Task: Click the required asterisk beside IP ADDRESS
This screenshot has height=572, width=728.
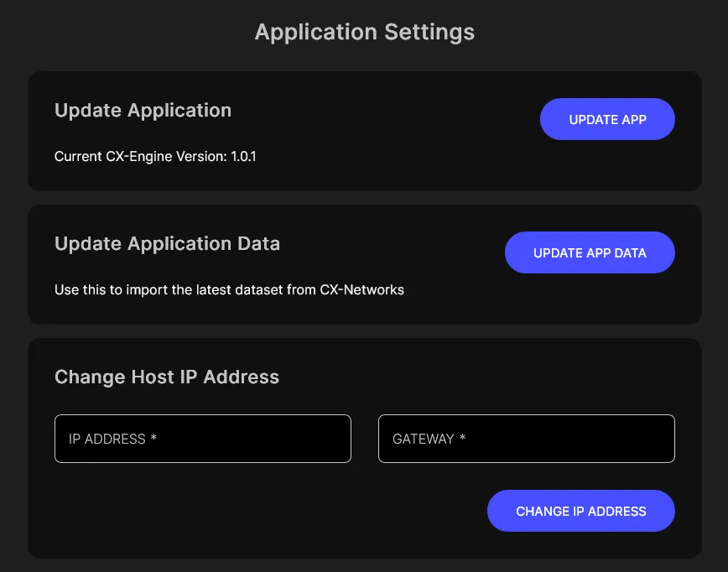Action: click(153, 439)
